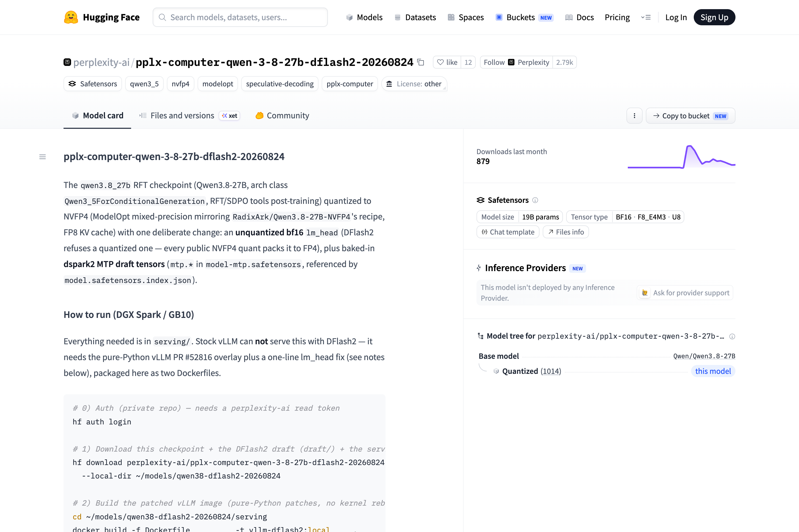Expand the navigation overflow menu icon
Screen dimensions: 799x532
click(x=646, y=17)
